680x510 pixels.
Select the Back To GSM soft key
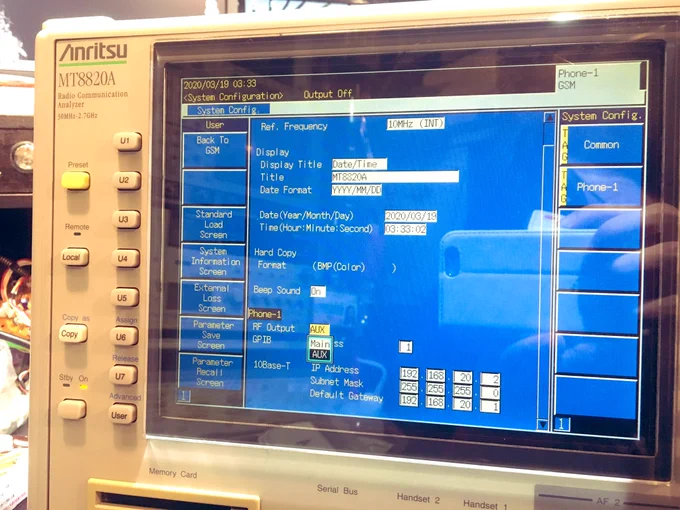click(215, 150)
